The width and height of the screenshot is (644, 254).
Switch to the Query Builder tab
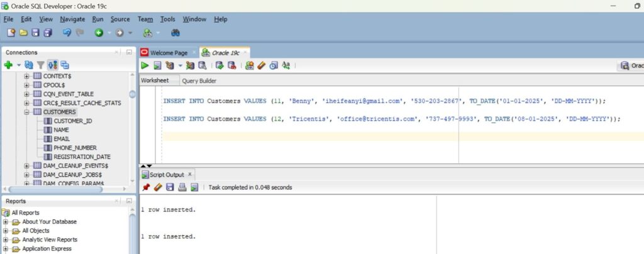tap(199, 80)
